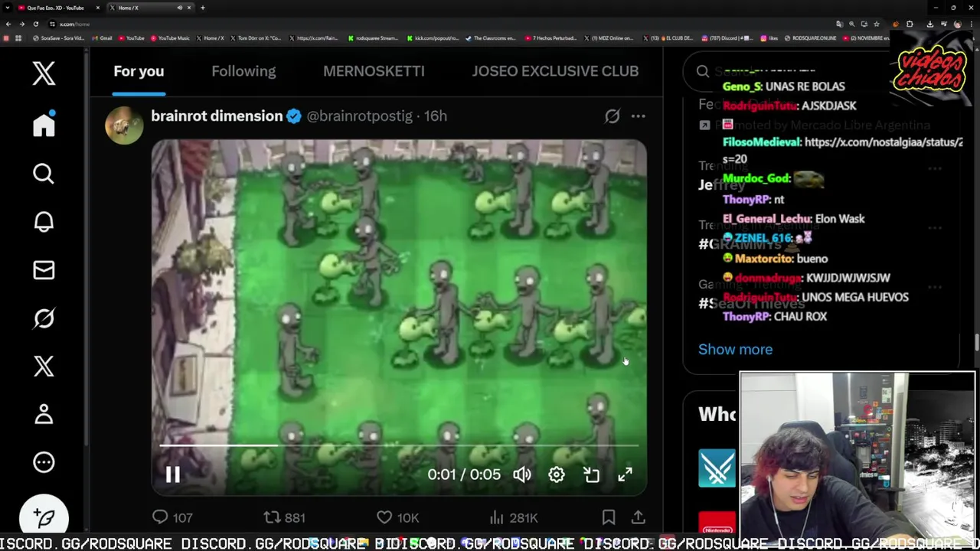Open Premium X icon in sidebar
This screenshot has width=980, height=551.
pyautogui.click(x=44, y=366)
